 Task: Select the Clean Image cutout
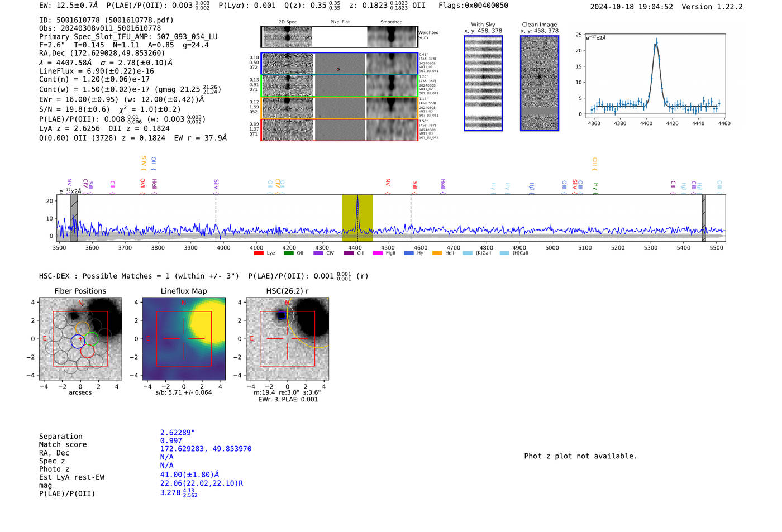[x=540, y=83]
